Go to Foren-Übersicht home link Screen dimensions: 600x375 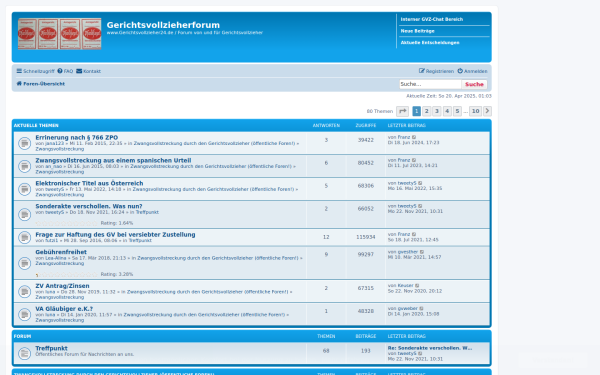pos(41,84)
